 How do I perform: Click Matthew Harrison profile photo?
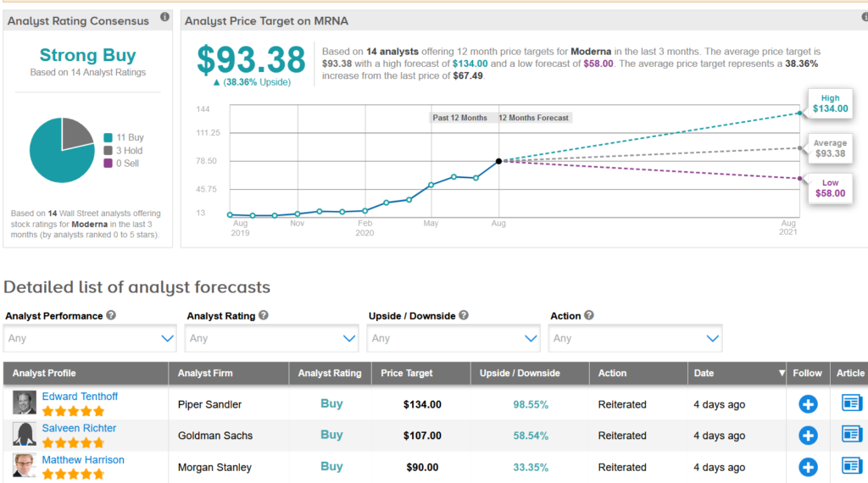(x=25, y=466)
